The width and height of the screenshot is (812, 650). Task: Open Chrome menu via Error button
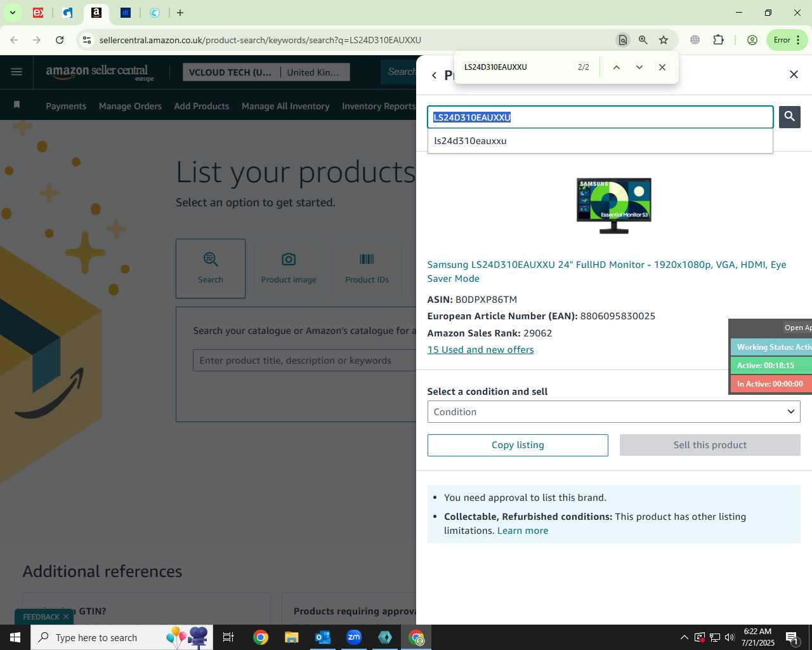point(787,40)
